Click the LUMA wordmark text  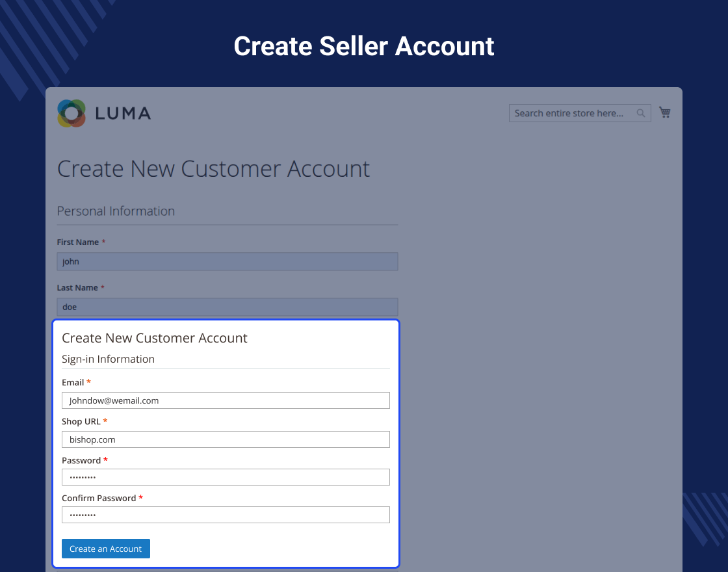pyautogui.click(x=123, y=113)
